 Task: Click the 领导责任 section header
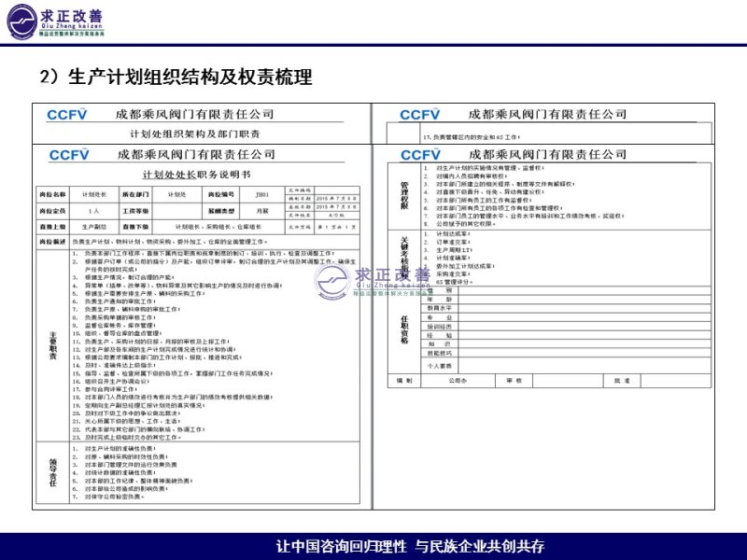pyautogui.click(x=52, y=473)
